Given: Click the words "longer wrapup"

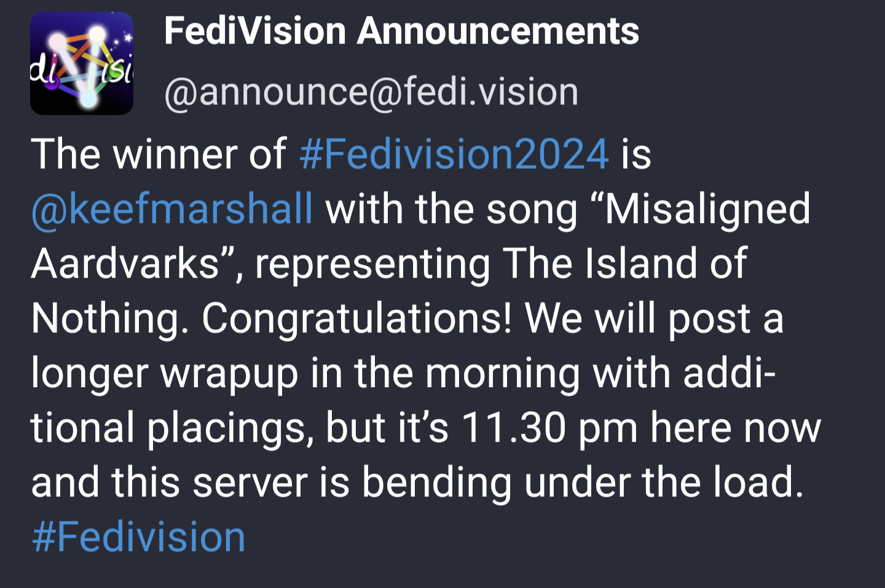Looking at the screenshot, I should 165,373.
